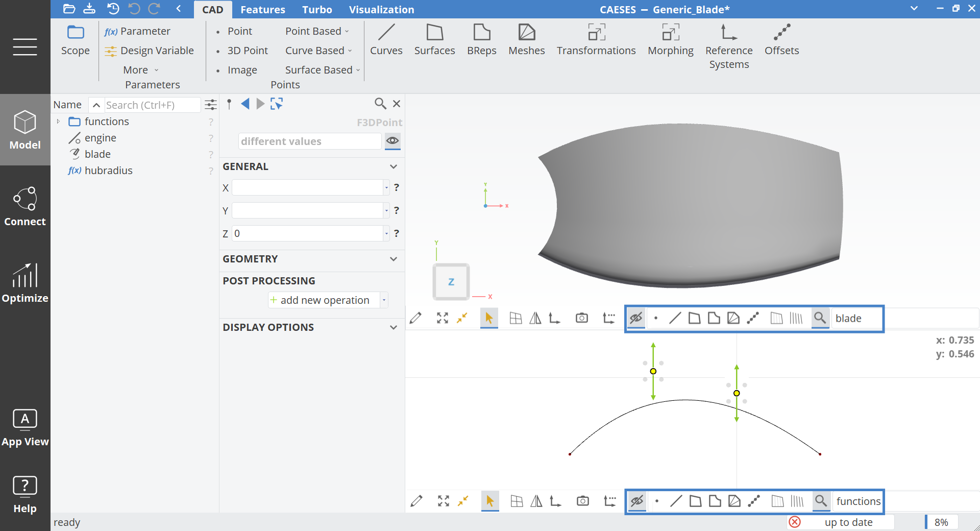
Task: Toggle hidden-objects filter in functions view toolbar
Action: click(x=637, y=501)
